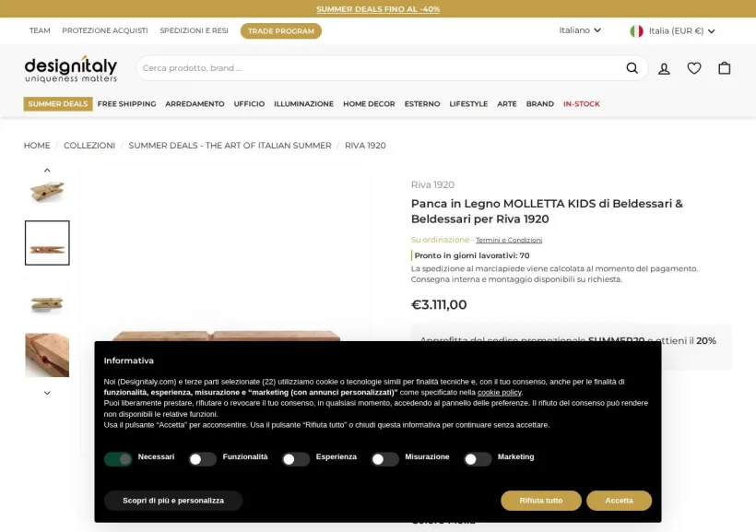Open the SUMMER DEALS menu item
Image resolution: width=756 pixels, height=532 pixels.
[58, 103]
